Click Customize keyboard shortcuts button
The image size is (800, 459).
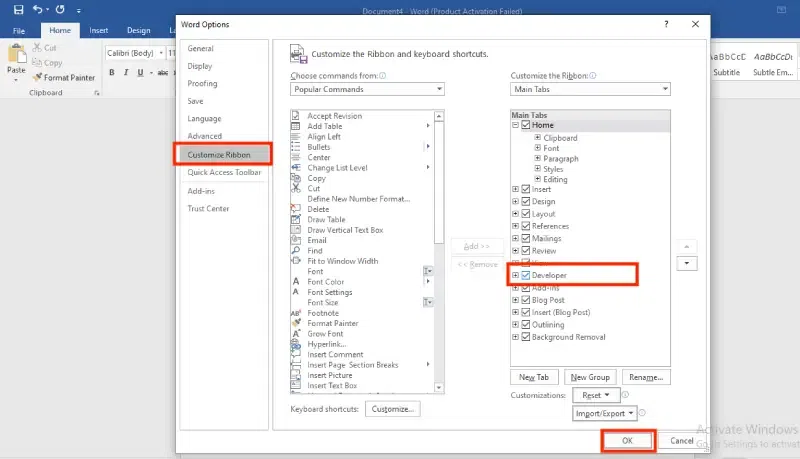coord(392,409)
